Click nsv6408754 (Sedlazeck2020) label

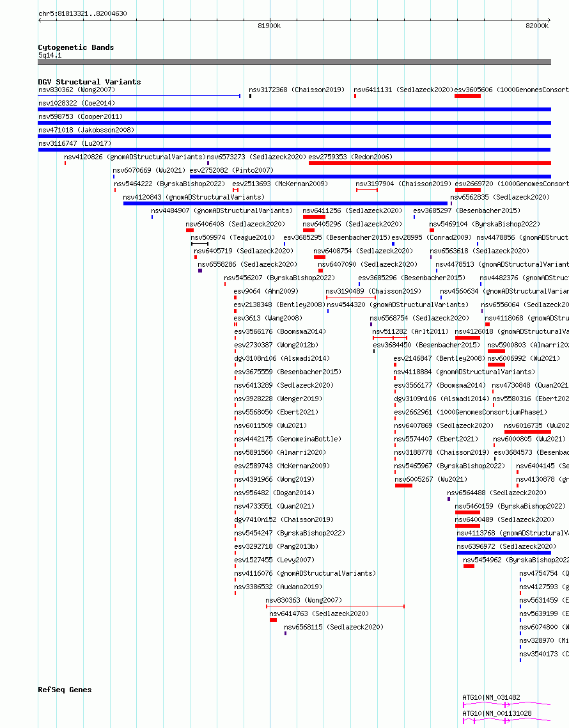pyautogui.click(x=363, y=251)
